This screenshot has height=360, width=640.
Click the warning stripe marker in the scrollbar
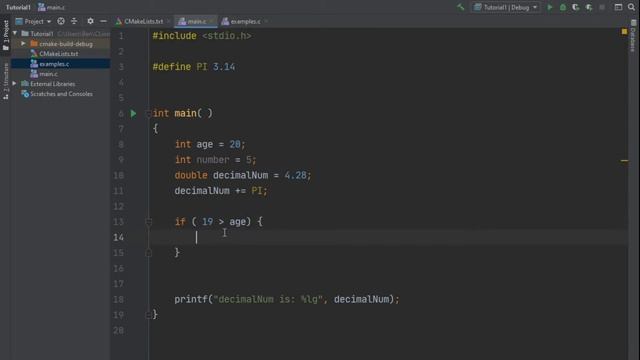coord(624,160)
